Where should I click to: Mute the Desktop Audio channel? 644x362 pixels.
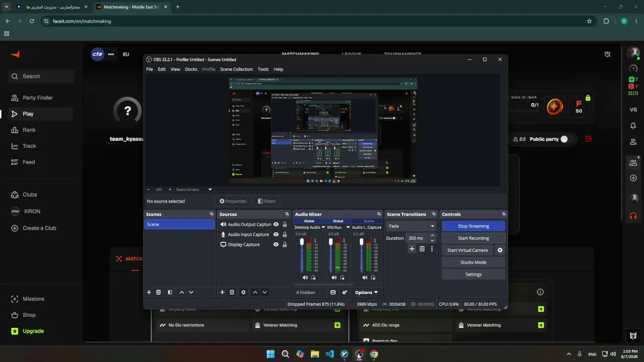pyautogui.click(x=305, y=278)
